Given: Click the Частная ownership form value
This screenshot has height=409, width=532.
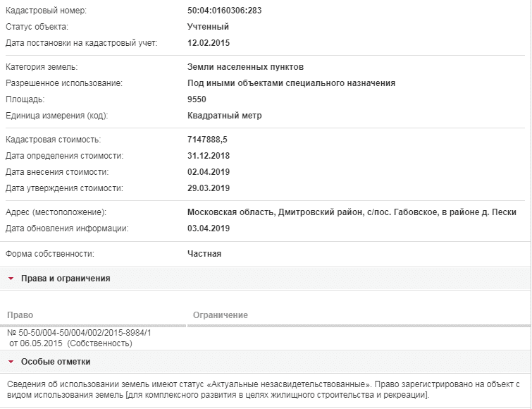Looking at the screenshot, I should [x=204, y=254].
